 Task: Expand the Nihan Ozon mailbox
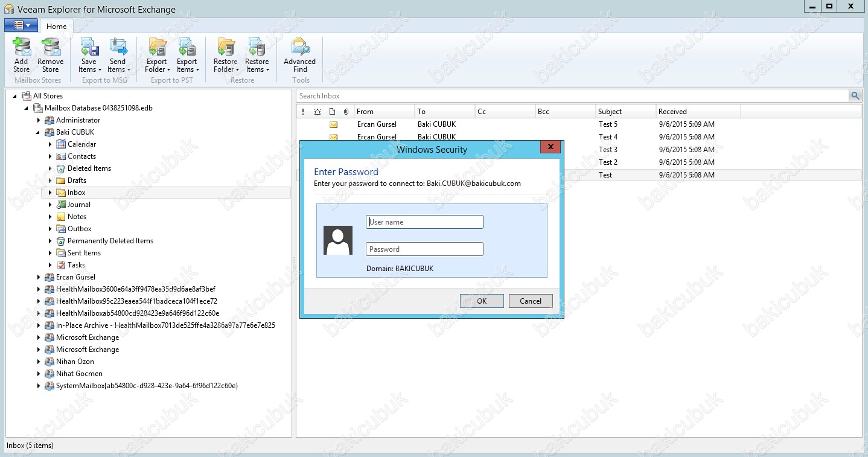tap(39, 362)
